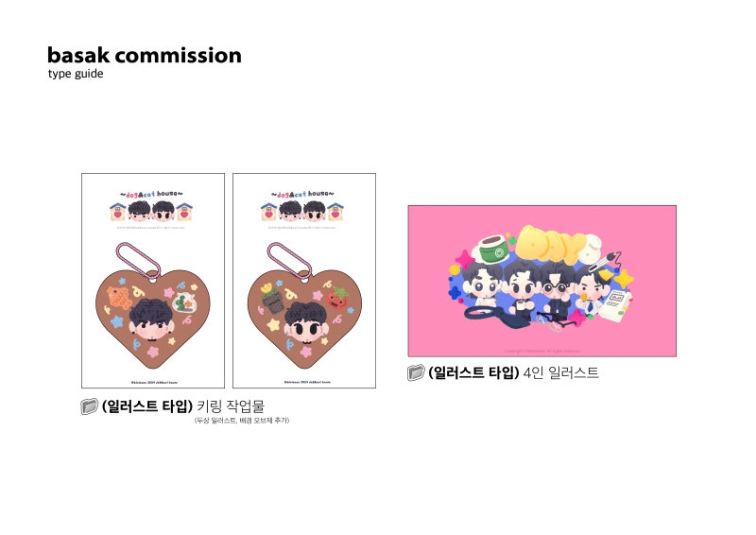Click the '(일러스트 타입) 4인 일러스트' label
This screenshot has height=535, width=756.
tap(513, 372)
